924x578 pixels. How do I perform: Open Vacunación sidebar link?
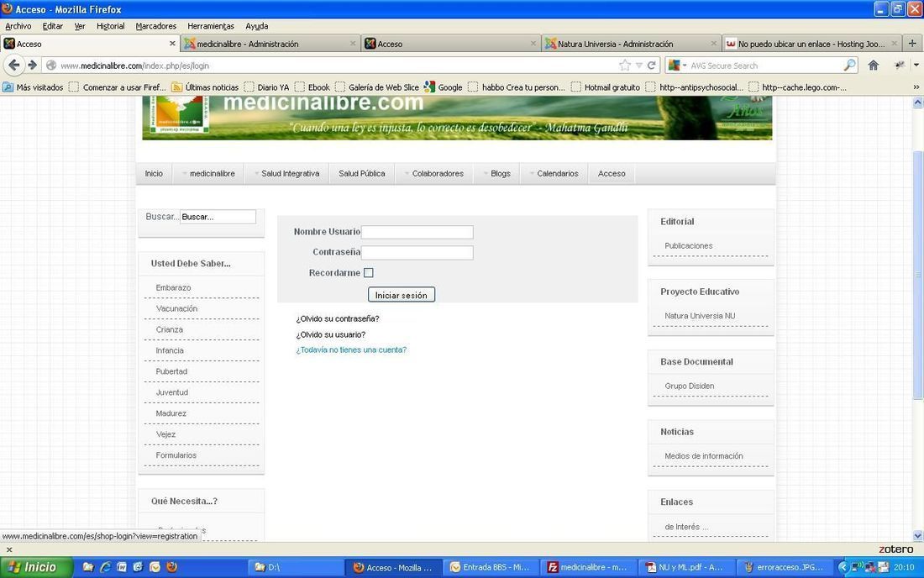click(176, 308)
